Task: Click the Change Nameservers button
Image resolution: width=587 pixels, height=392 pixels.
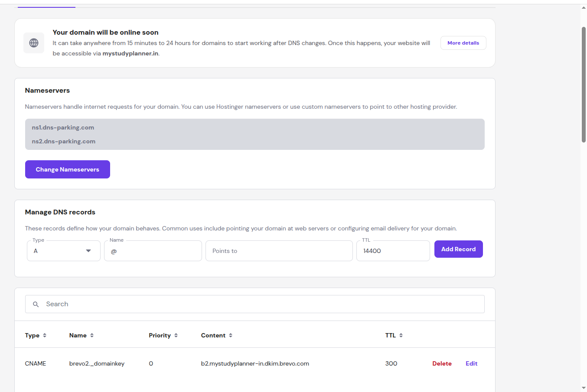Action: tap(68, 169)
